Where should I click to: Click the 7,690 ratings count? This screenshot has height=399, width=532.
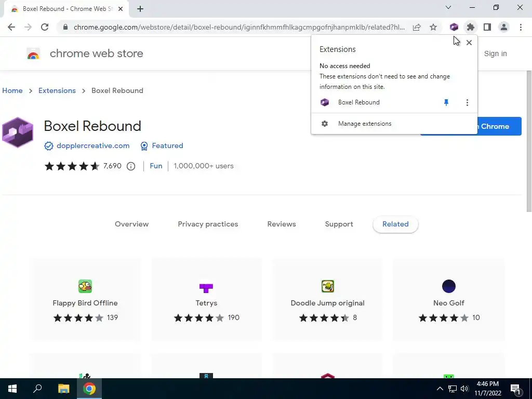tap(112, 166)
